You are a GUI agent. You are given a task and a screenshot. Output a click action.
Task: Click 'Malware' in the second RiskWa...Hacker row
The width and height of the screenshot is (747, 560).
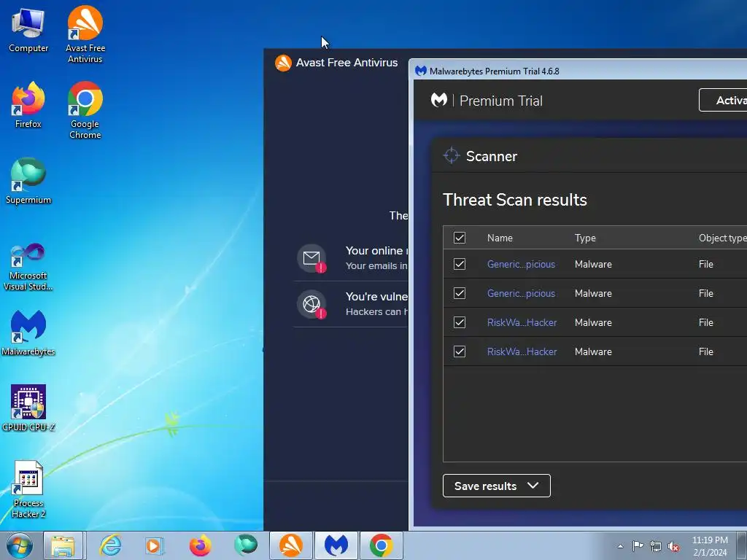[593, 351]
